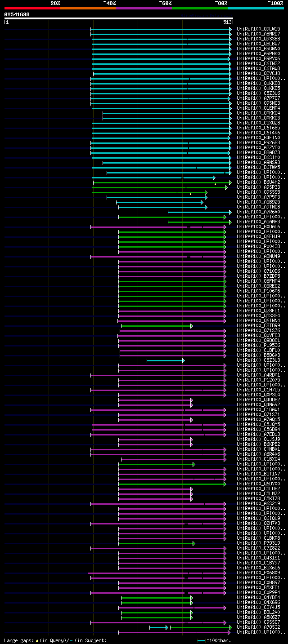
Task: Click the purple ~60% identity legend segment
Action: click(x=144, y=8)
